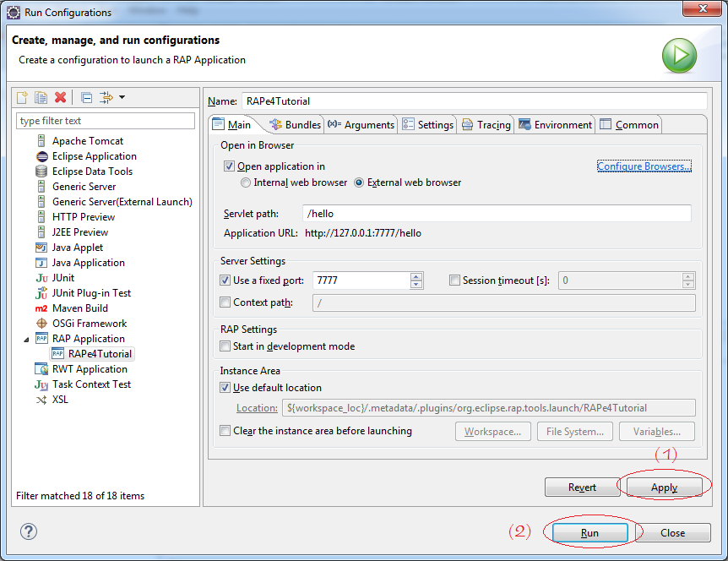Click the Location path field

pyautogui.click(x=489, y=408)
